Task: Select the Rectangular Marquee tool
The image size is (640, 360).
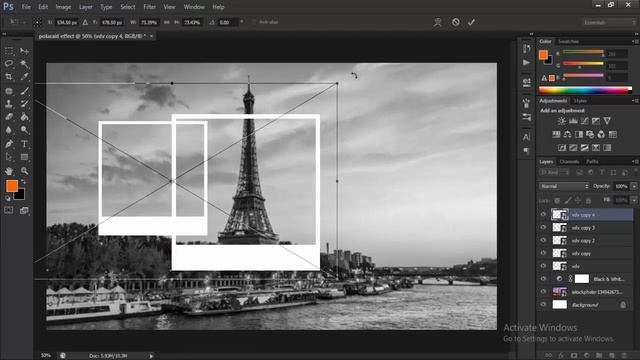Action: click(9, 51)
